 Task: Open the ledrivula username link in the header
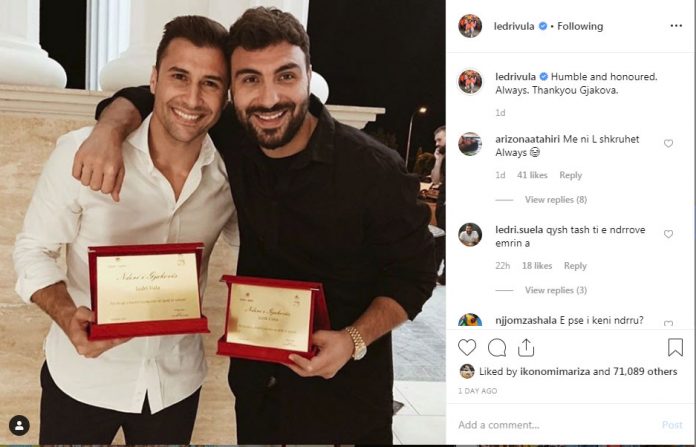pos(514,26)
